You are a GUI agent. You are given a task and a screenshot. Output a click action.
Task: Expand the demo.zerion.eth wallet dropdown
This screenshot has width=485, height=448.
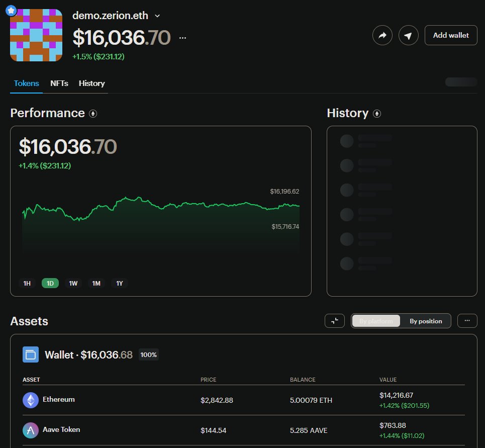[x=157, y=16]
